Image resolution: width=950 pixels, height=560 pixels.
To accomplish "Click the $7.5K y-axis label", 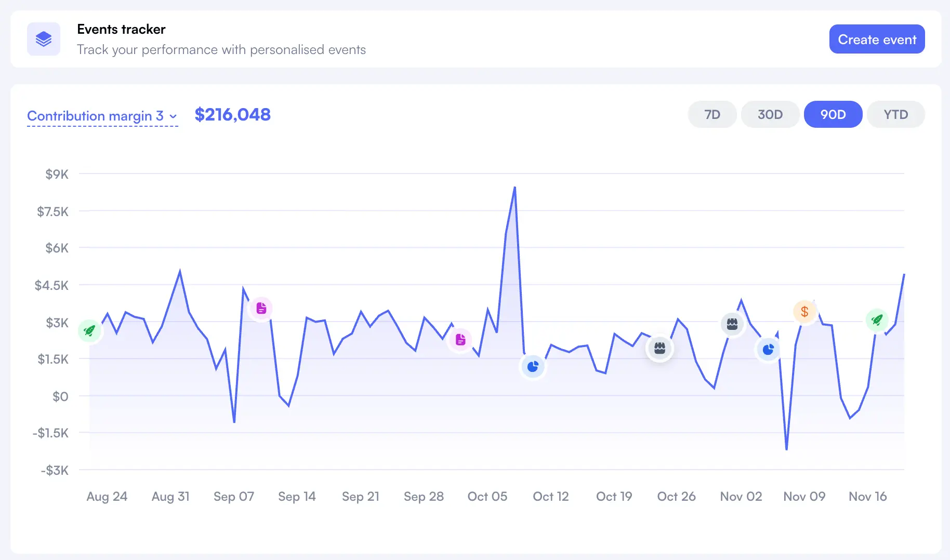I will point(52,211).
